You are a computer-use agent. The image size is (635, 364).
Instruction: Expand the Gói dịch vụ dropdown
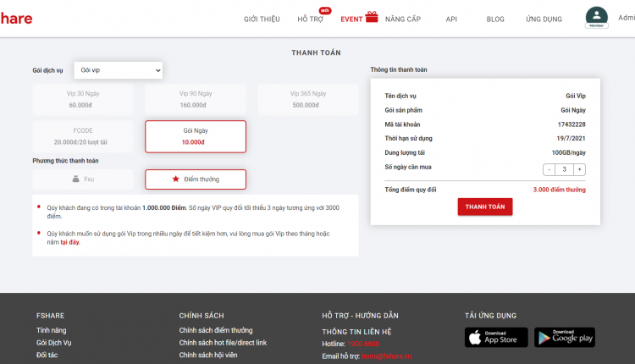[x=119, y=70]
